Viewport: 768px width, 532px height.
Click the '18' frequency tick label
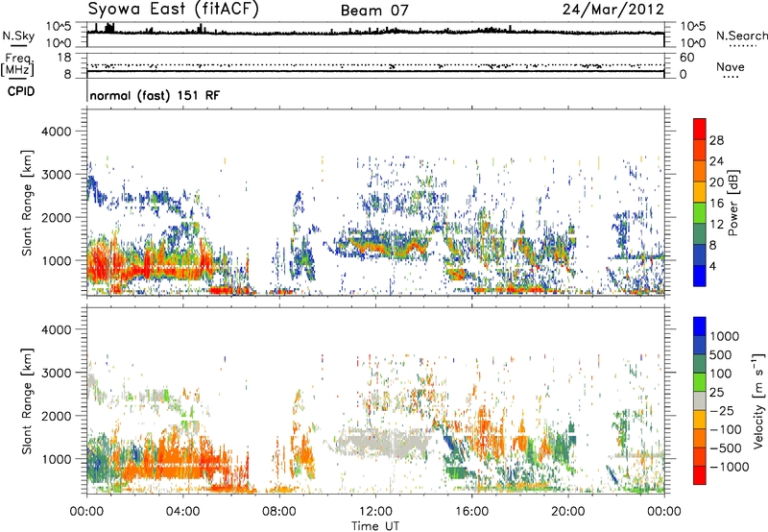(64, 58)
